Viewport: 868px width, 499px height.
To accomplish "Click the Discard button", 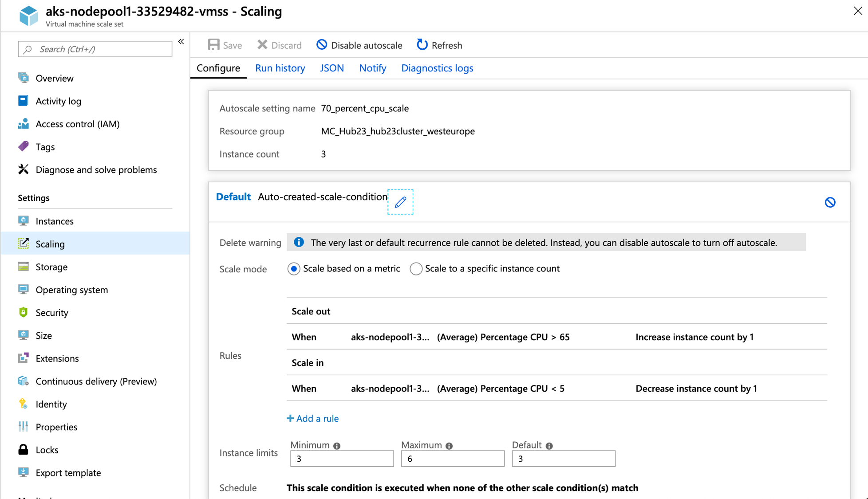I will (x=279, y=45).
